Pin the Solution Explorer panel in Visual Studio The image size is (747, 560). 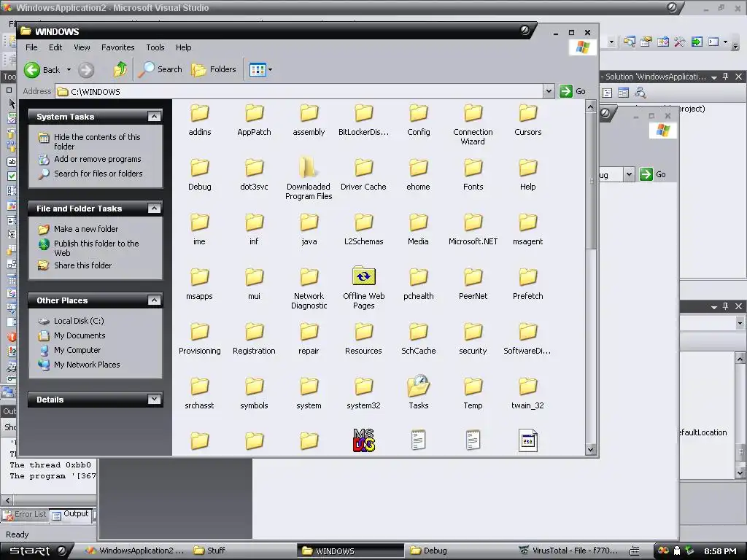(726, 77)
